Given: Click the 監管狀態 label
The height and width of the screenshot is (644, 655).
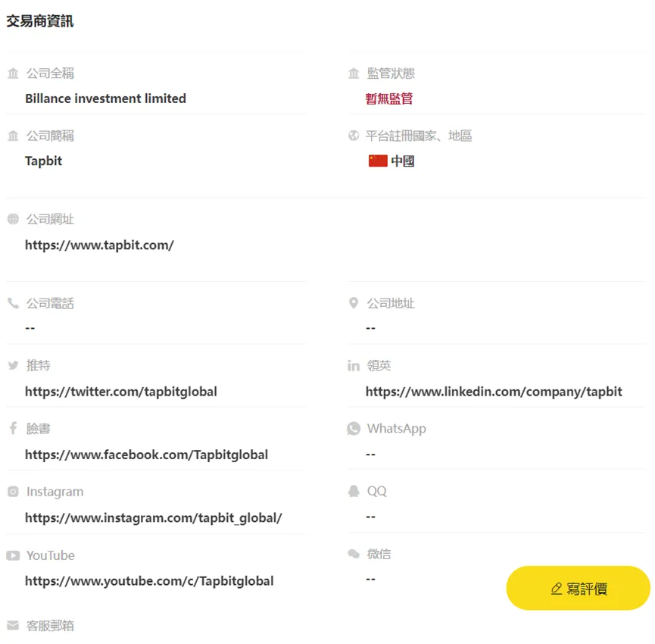Looking at the screenshot, I should click(x=391, y=73).
